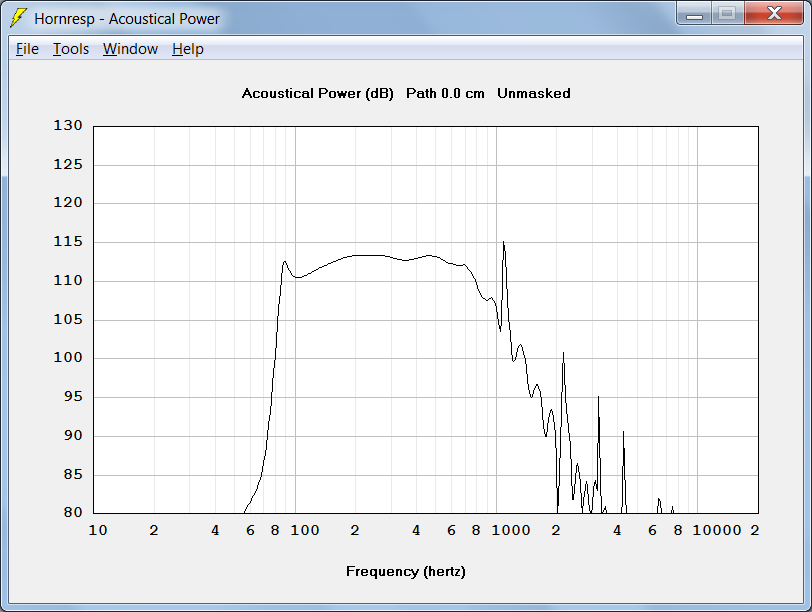The width and height of the screenshot is (812, 612).
Task: Click the 95 y-axis value
Action: (x=73, y=397)
